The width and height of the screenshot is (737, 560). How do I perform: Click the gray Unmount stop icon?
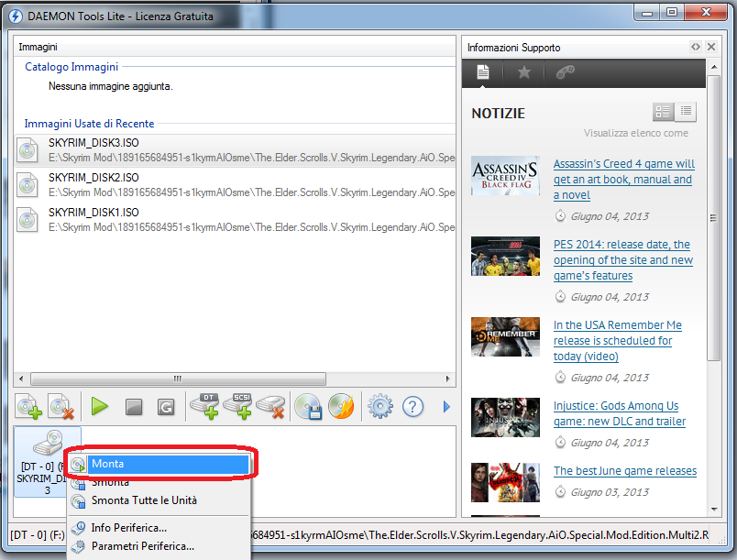point(134,407)
